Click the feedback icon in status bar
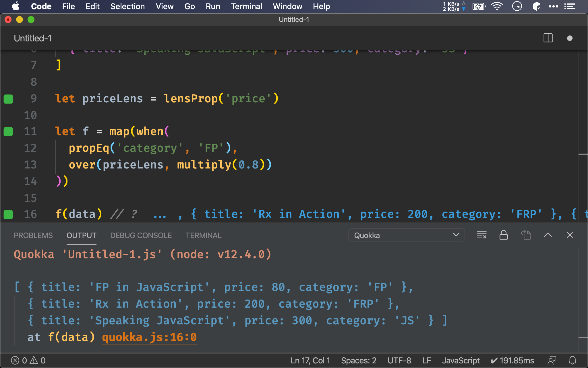Screen dimensions: 588x368 point(552,361)
